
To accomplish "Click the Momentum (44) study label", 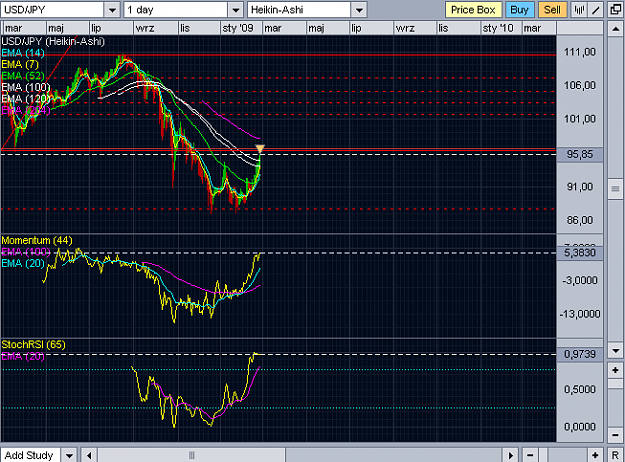I will click(37, 240).
